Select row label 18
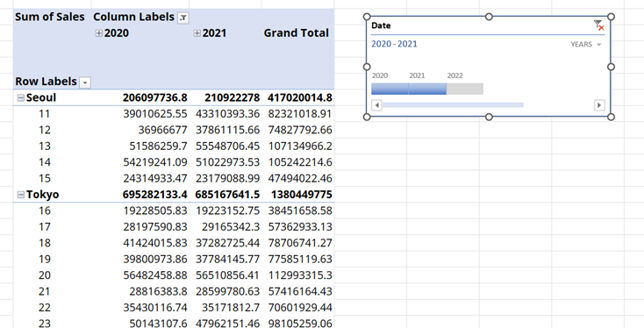 [45, 243]
